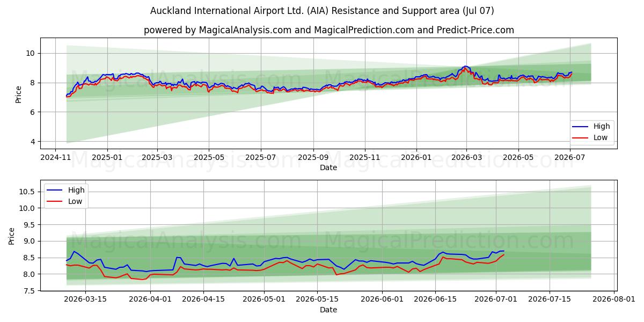
Task: Click the lower chart x-axis label '2026-06-01'
Action: 382,299
